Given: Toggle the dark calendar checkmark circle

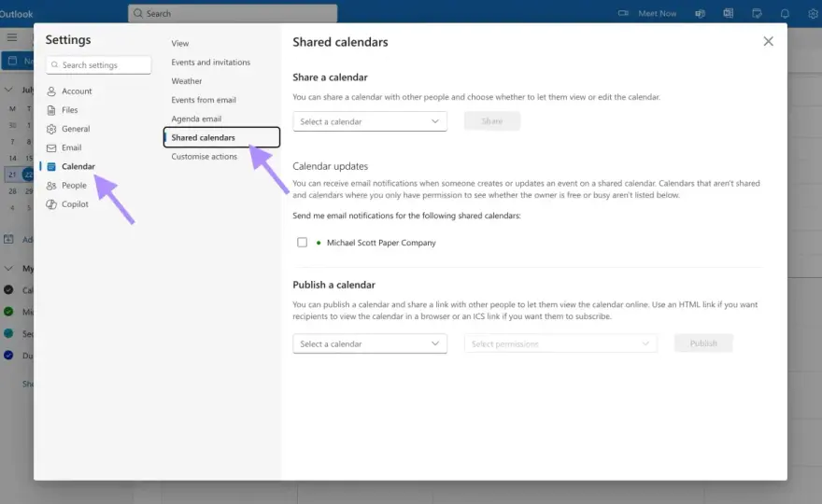Looking at the screenshot, I should (8, 289).
